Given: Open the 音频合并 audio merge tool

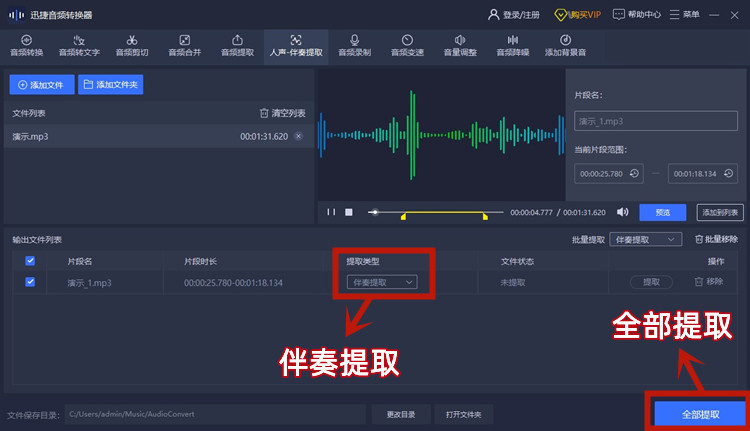Looking at the screenshot, I should click(185, 46).
